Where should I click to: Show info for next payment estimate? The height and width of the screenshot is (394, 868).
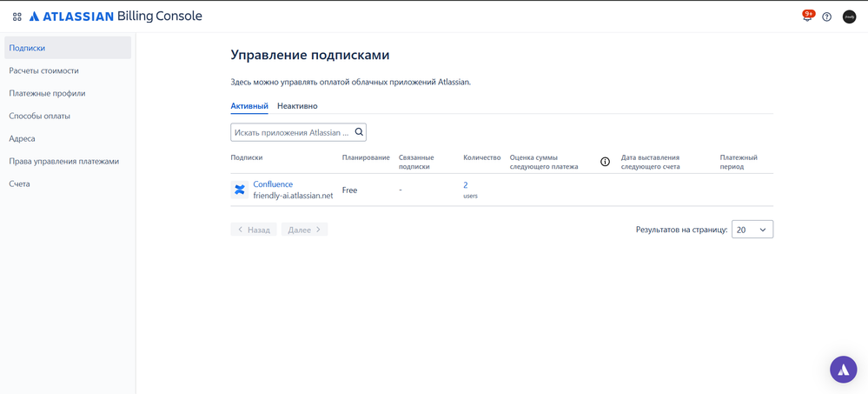tap(605, 162)
